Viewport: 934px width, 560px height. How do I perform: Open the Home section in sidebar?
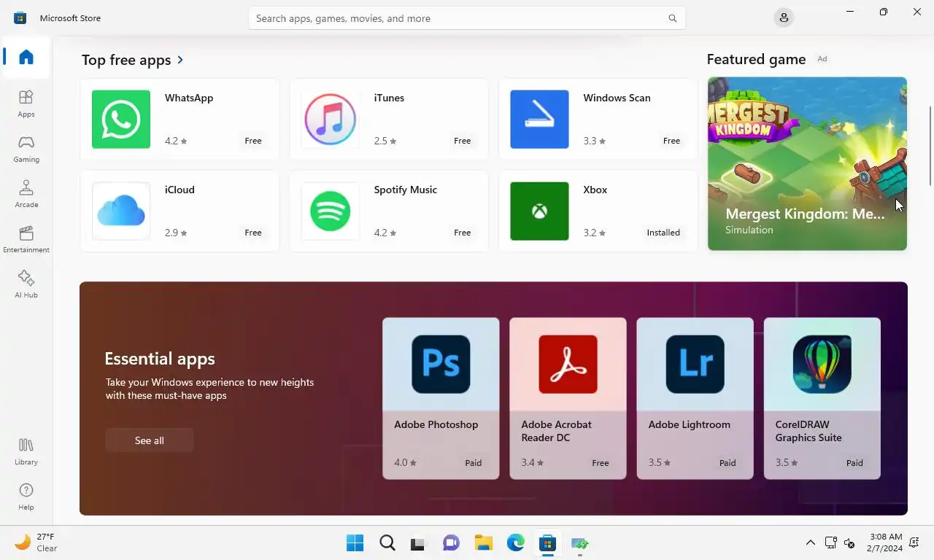tap(26, 57)
